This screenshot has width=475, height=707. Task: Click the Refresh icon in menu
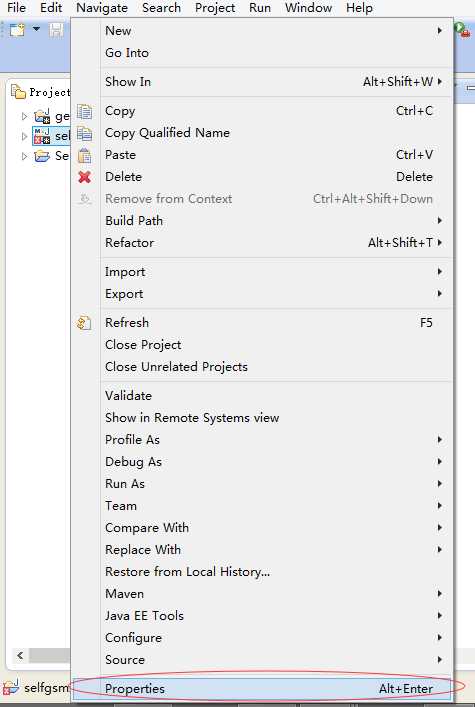pos(84,323)
